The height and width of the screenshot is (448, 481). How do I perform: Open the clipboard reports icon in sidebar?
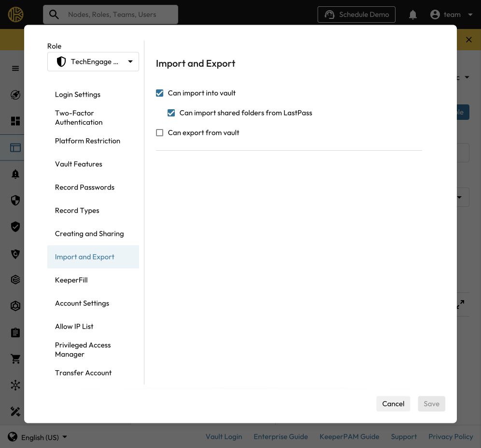15,332
